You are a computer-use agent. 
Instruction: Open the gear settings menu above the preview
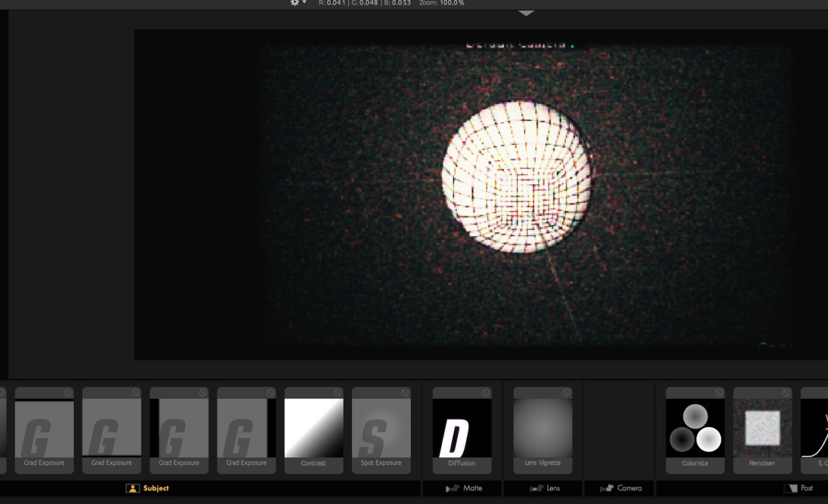pyautogui.click(x=298, y=3)
